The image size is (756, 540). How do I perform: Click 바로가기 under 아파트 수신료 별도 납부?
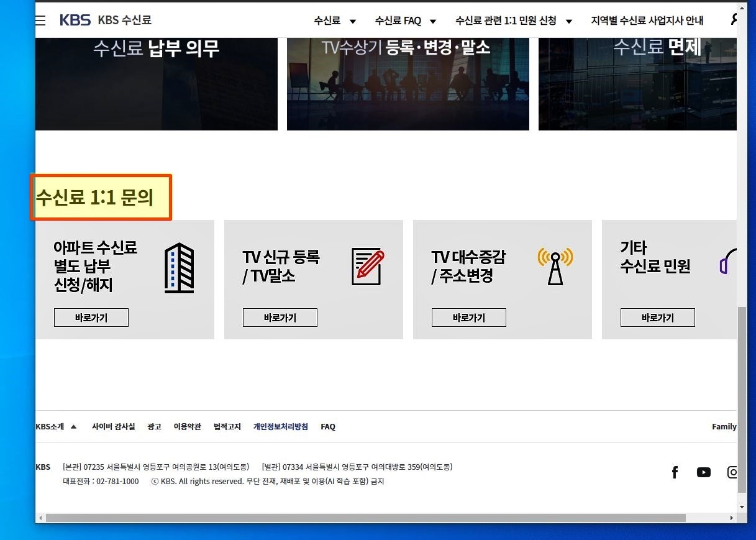(x=91, y=318)
